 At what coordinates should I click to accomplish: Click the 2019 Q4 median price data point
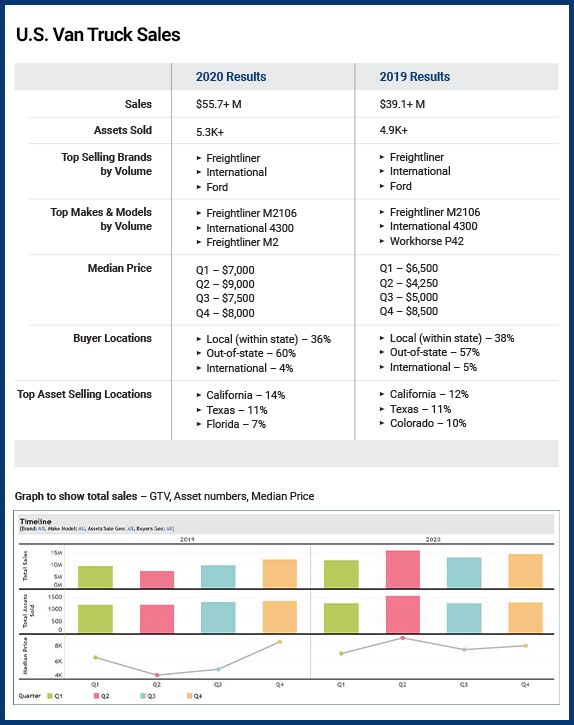[280, 642]
